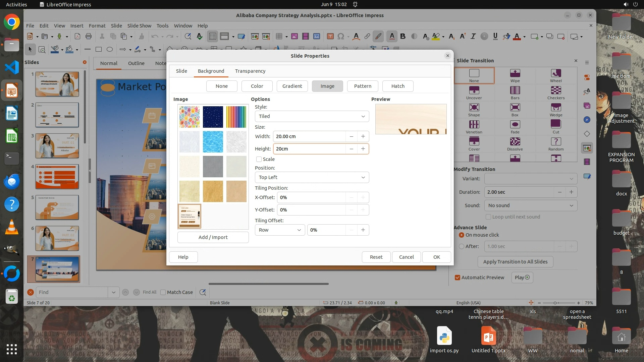Click the Bold formatting toolbar icon

(403, 37)
